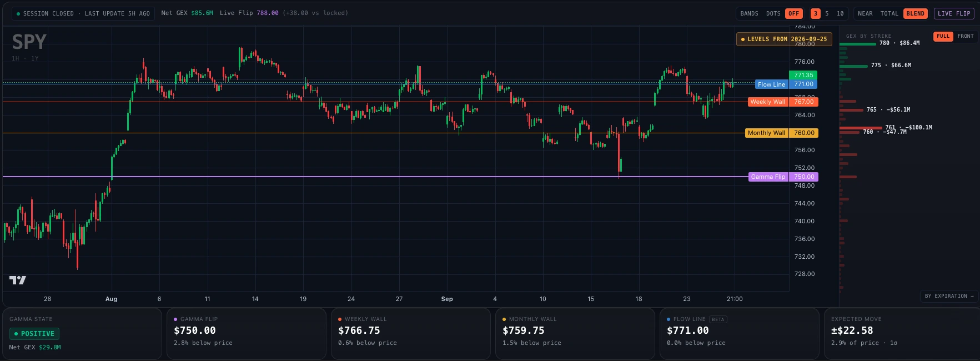Click the Session Closed status indicator
This screenshot has height=361, width=980.
point(83,13)
